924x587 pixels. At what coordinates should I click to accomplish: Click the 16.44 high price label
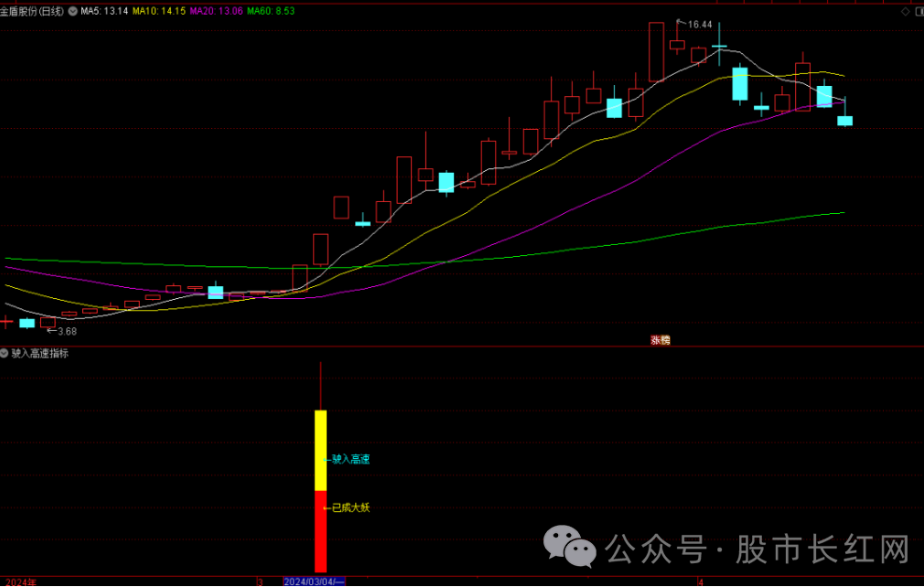[x=700, y=25]
